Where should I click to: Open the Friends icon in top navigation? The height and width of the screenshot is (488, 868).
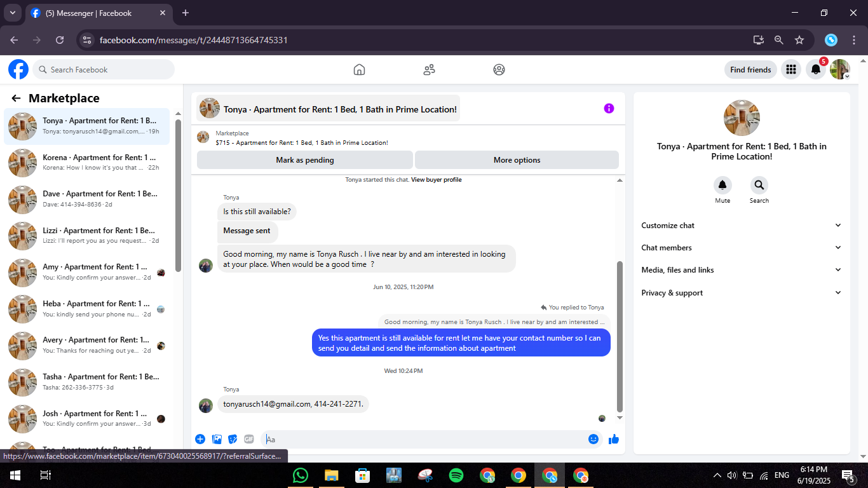(429, 70)
